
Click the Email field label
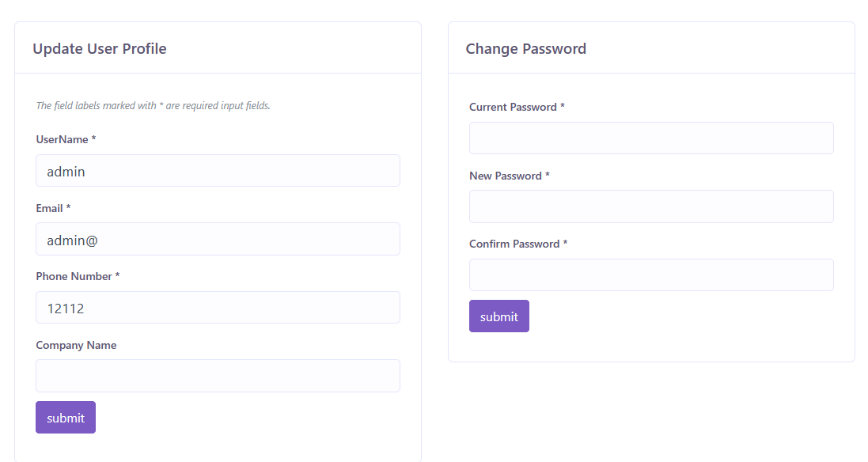49,208
